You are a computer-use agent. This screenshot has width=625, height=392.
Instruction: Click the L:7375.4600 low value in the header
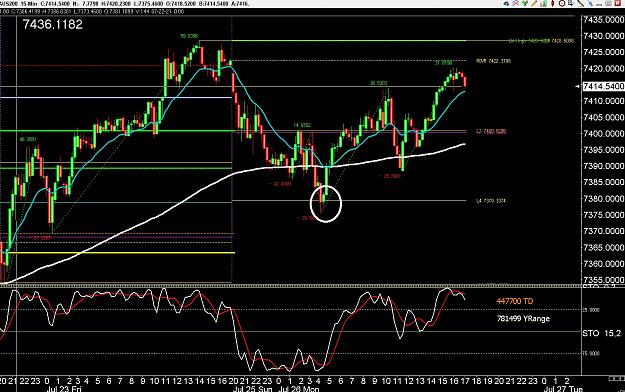[x=148, y=4]
